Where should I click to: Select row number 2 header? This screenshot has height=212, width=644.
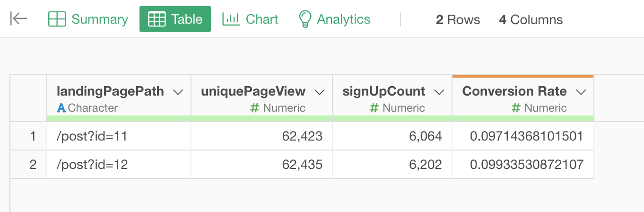pyautogui.click(x=33, y=165)
